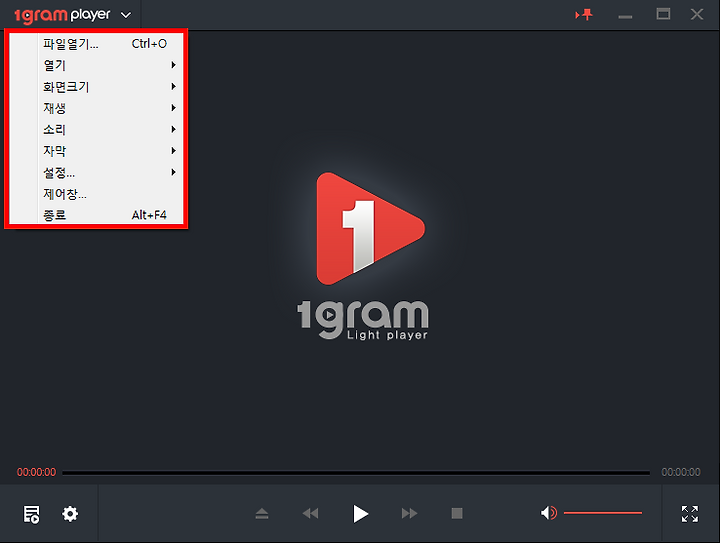Viewport: 720px width, 543px height.
Task: Click the playback seek bar
Action: 356,472
